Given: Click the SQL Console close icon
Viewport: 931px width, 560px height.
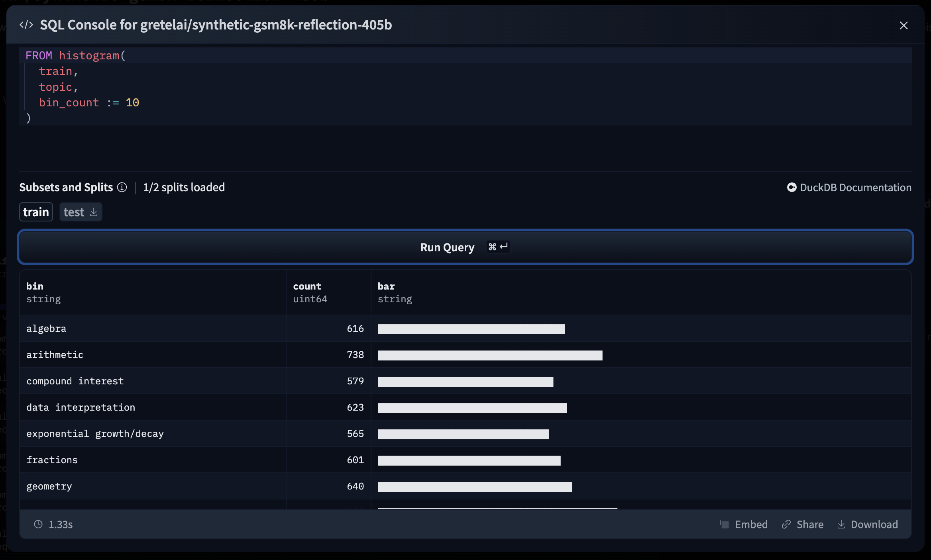Looking at the screenshot, I should pos(904,25).
